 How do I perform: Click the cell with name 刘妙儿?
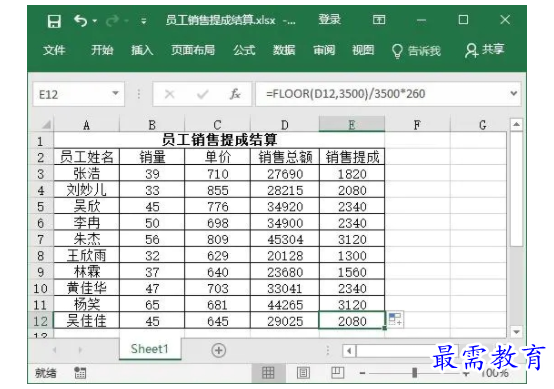point(87,190)
